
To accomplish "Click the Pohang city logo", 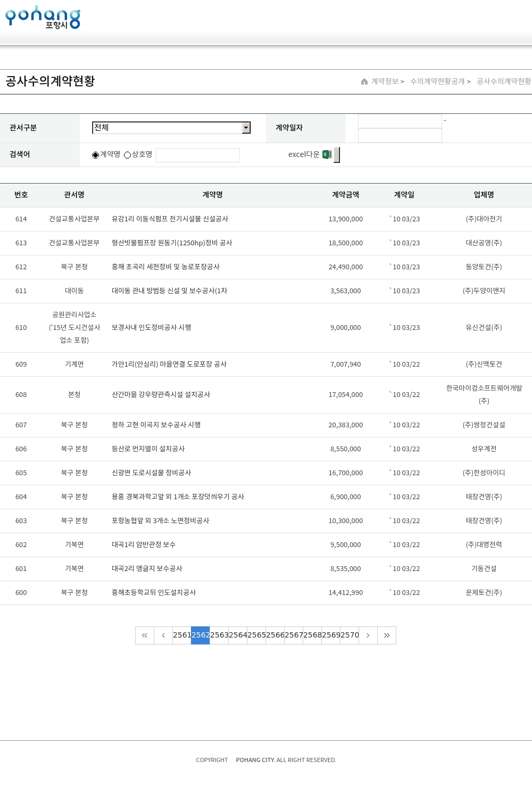I will click(x=43, y=18).
